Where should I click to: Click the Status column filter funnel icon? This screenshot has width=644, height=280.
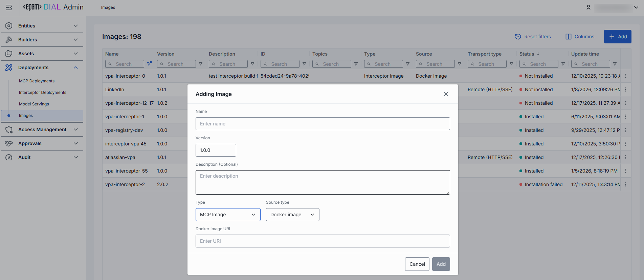(x=563, y=64)
